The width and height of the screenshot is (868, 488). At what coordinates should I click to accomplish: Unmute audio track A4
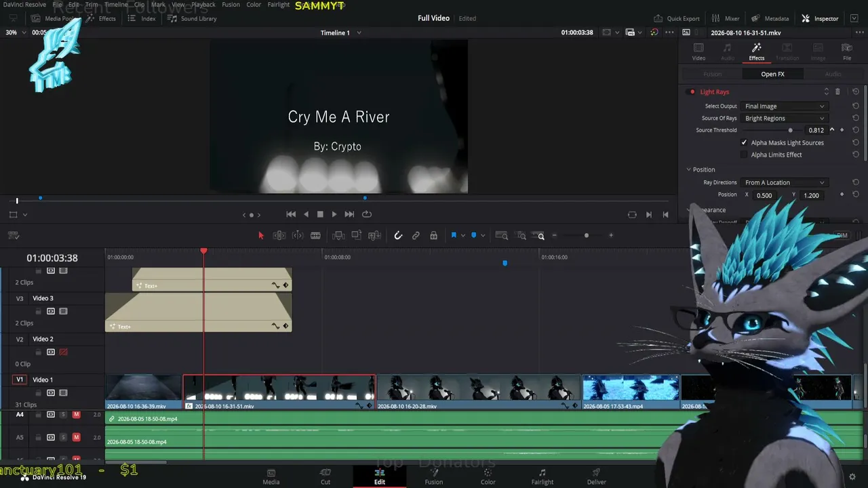click(77, 415)
